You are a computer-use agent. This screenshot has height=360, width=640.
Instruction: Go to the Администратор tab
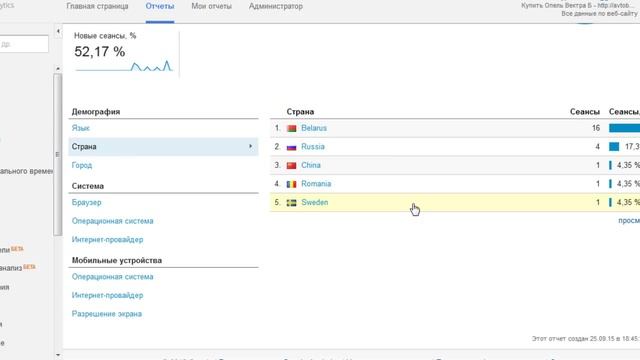(x=276, y=7)
